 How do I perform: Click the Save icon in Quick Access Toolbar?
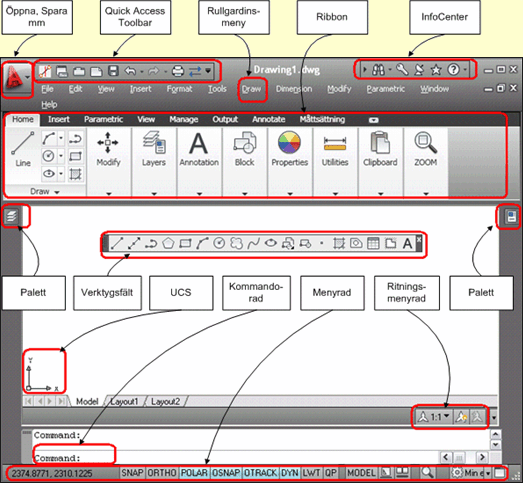[x=114, y=71]
